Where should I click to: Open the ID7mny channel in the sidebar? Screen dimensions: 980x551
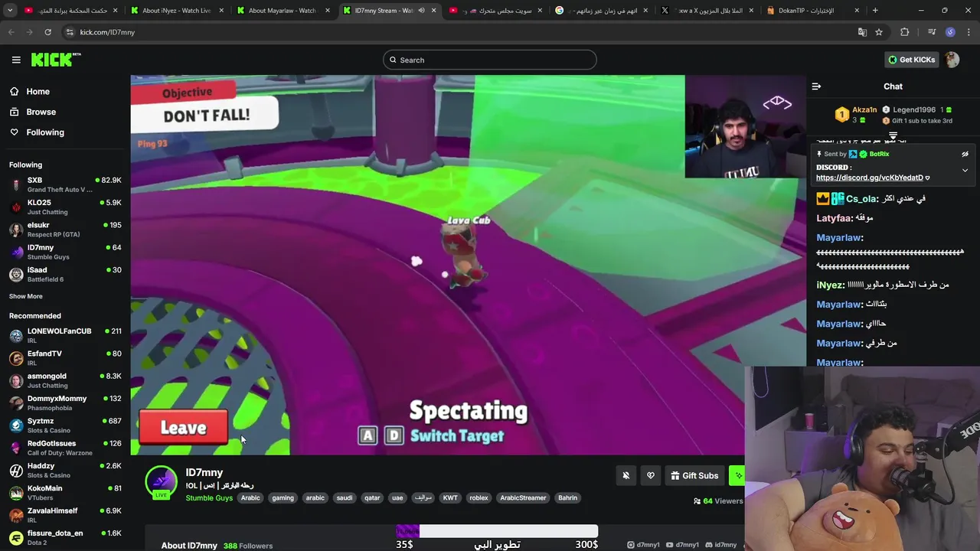pos(65,252)
